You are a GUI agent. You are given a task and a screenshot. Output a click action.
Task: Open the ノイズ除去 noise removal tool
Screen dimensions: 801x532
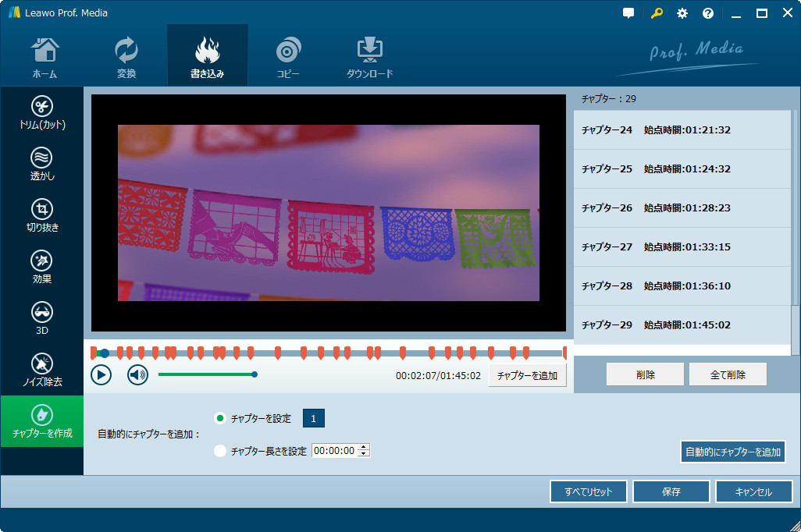click(x=42, y=370)
